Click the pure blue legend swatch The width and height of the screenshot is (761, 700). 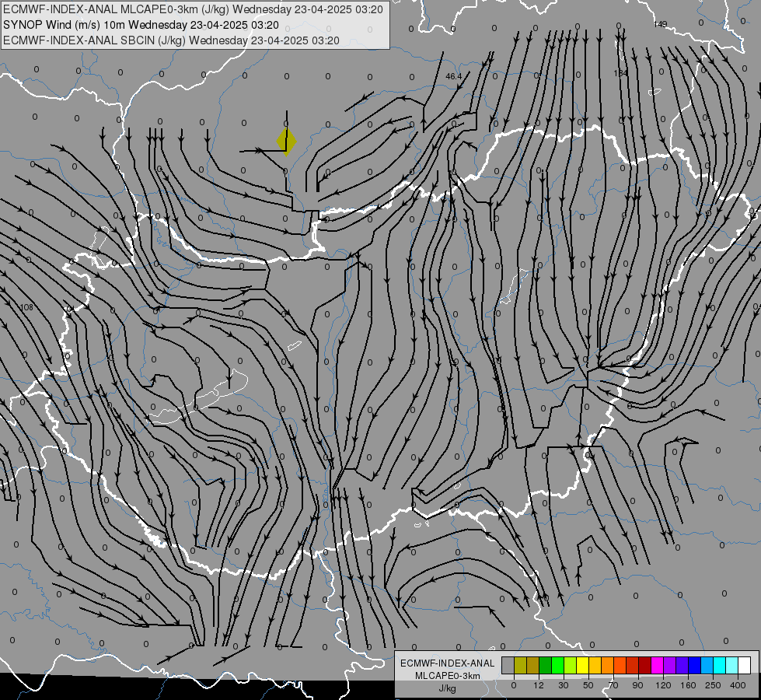point(695,666)
